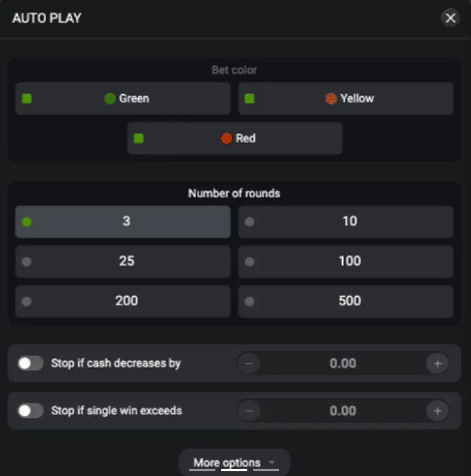This screenshot has width=471, height=476.
Task: Click the More options dropdown arrow
Action: pos(272,462)
